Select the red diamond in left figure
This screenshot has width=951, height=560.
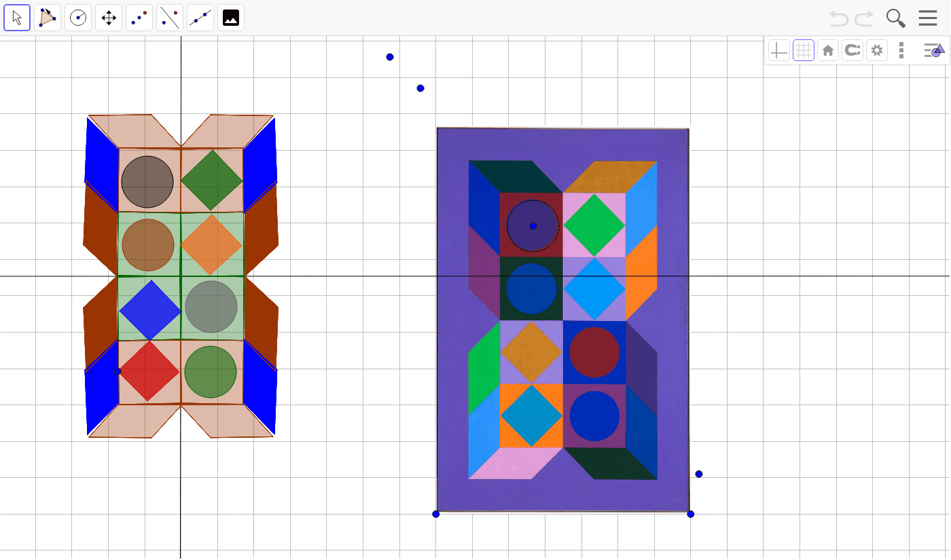pyautogui.click(x=149, y=371)
